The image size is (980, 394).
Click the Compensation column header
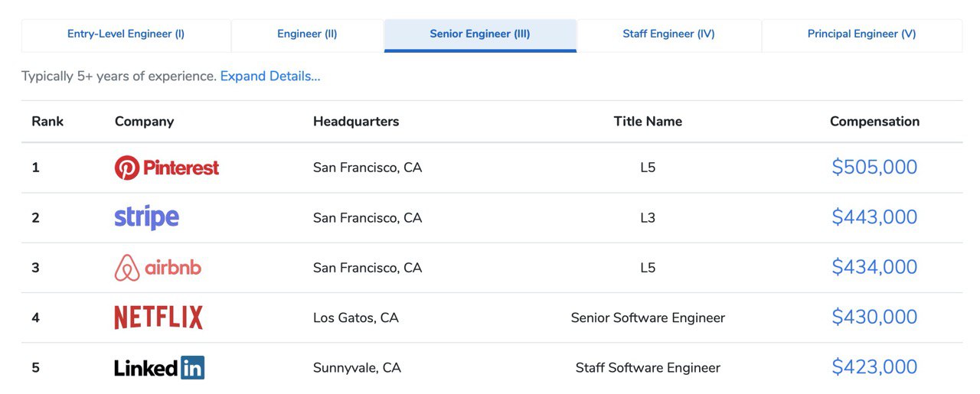pos(874,122)
